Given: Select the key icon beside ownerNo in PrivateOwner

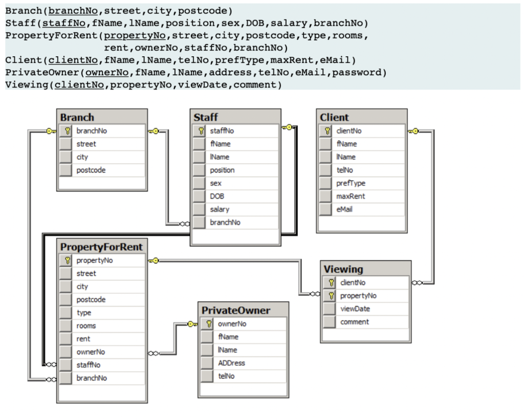Looking at the screenshot, I should coord(209,323).
